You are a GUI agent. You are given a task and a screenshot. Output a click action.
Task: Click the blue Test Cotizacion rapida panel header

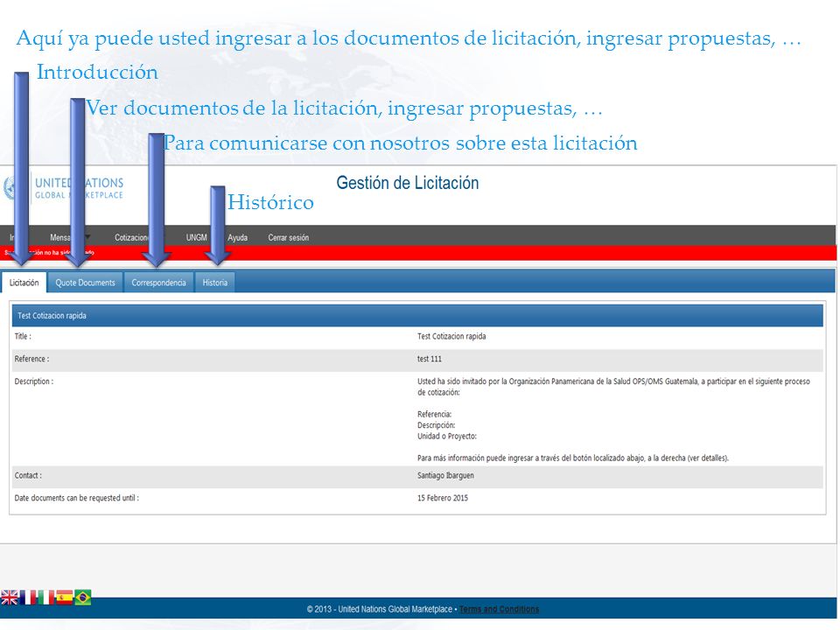(417, 316)
